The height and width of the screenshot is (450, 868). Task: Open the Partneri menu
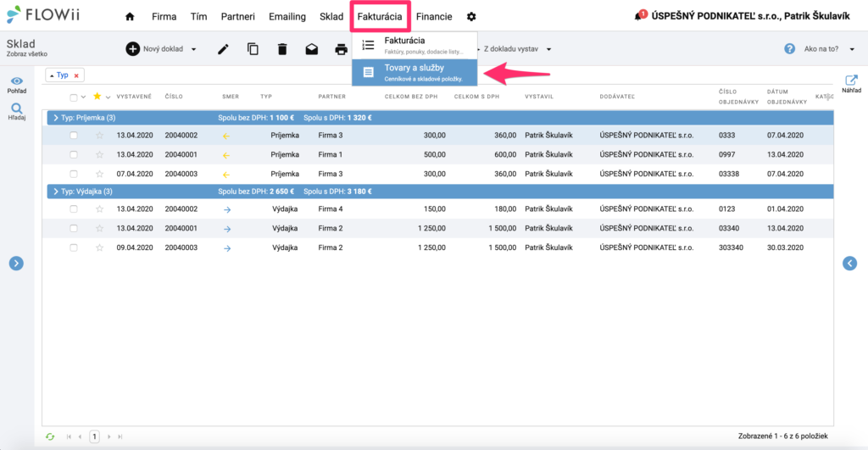238,17
